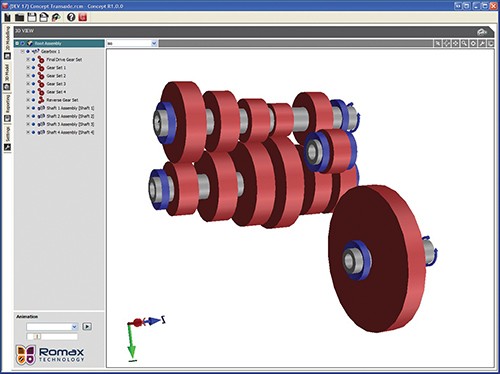The height and width of the screenshot is (374, 500).
Task: Click the car icon on the 3D VIEW header
Action: (482, 32)
